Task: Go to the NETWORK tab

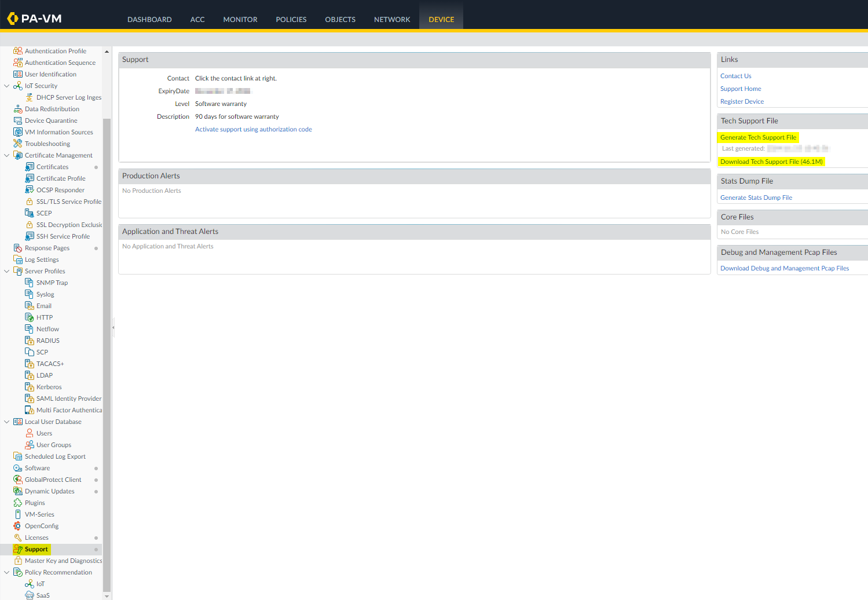Action: point(392,20)
